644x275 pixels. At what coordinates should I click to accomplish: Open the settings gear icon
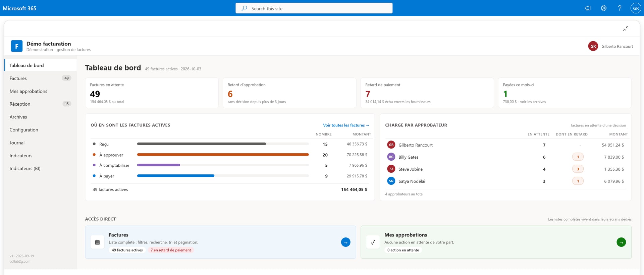point(604,8)
